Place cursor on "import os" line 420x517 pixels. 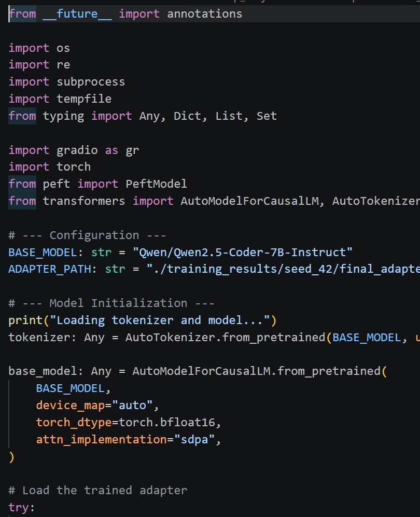coord(39,48)
